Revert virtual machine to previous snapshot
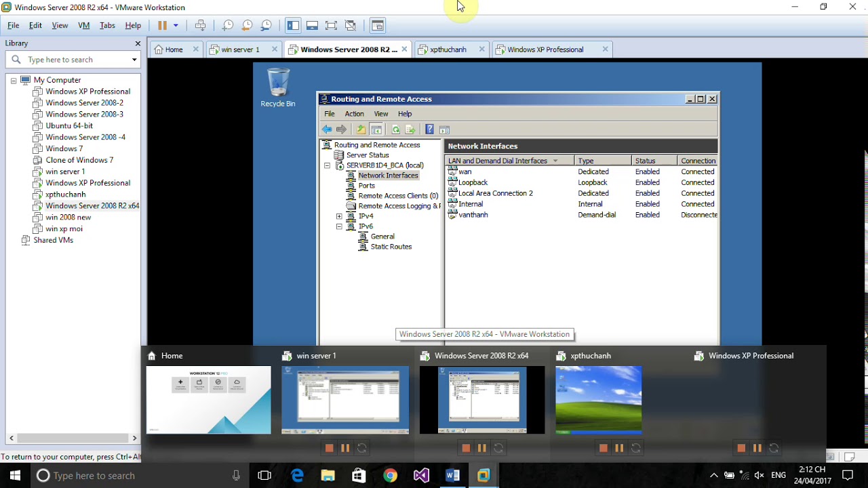 247,26
